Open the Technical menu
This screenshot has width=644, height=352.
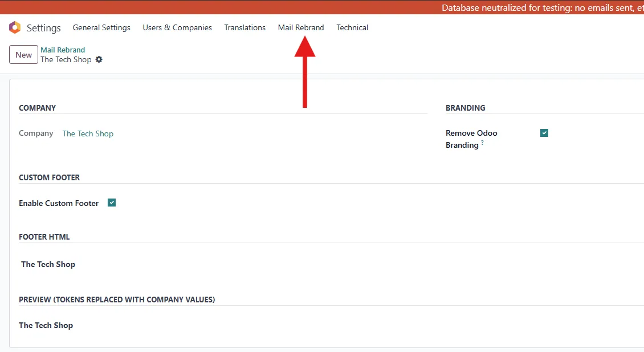point(352,27)
